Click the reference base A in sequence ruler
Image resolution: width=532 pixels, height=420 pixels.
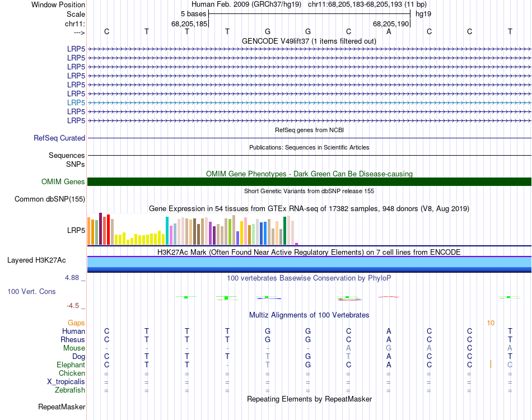[x=389, y=31]
